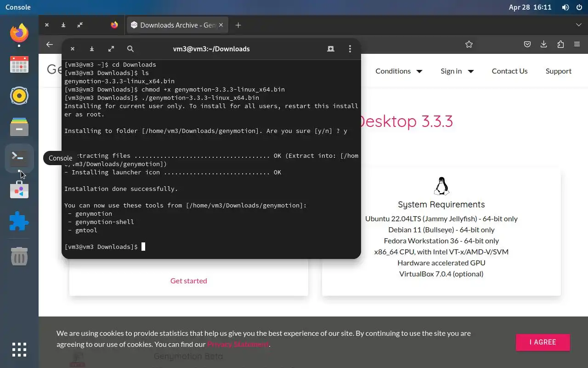This screenshot has width=588, height=368.
Task: Open a new terminal tab icon
Action: point(331,49)
